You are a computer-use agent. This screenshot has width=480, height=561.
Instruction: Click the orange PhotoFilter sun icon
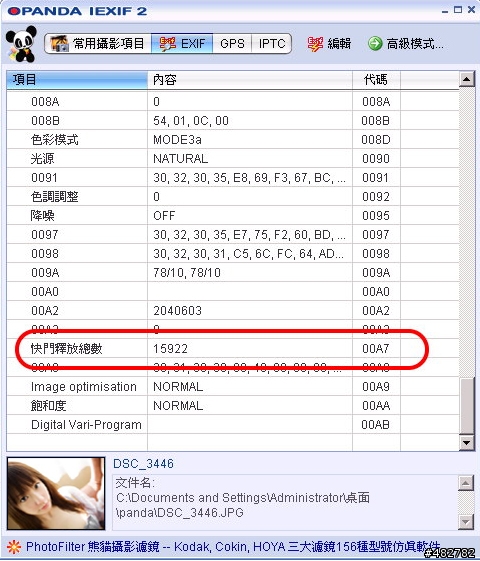point(14,547)
